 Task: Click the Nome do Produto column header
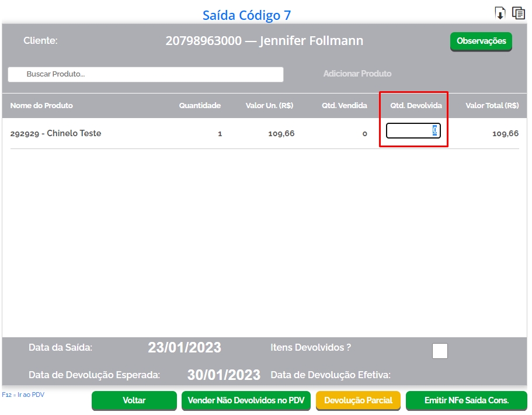click(x=41, y=106)
